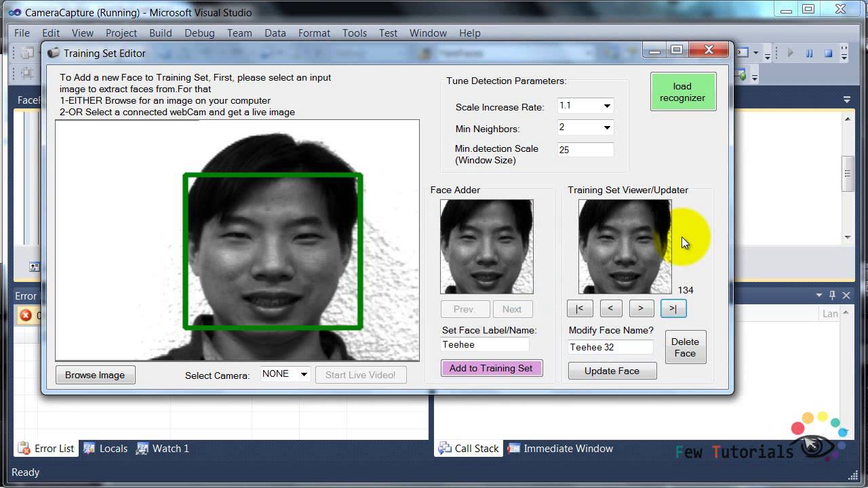Open the Help menu
The image size is (868, 488).
tap(470, 33)
